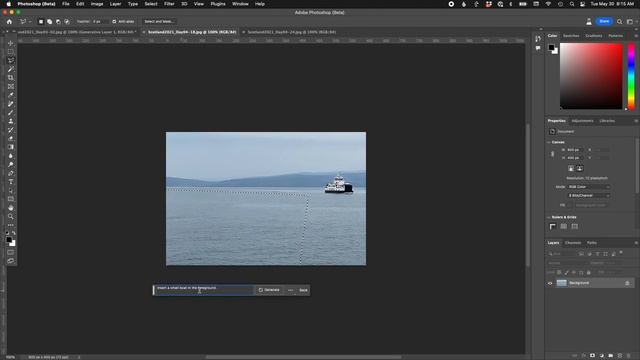Open the File menu
This screenshot has height=360, width=640.
point(66,4)
